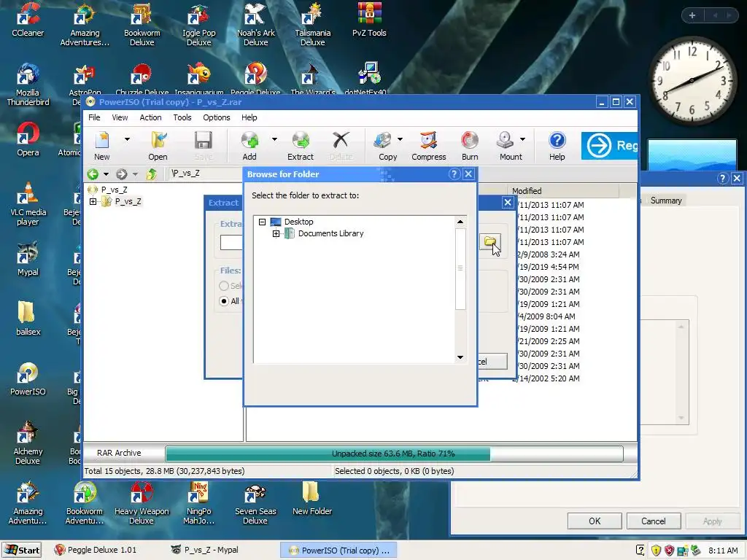The image size is (747, 560).
Task: Select the Seven Seas Deluxe desktop icon
Action: 255,503
